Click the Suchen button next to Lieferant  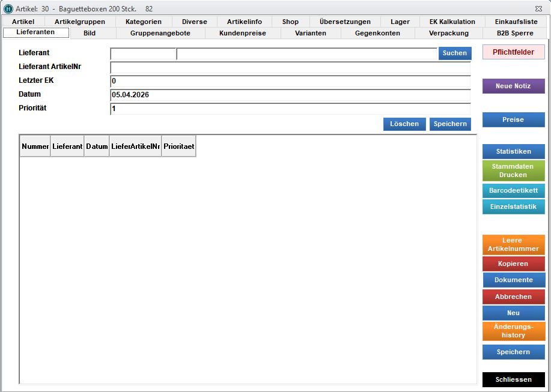pyautogui.click(x=454, y=53)
